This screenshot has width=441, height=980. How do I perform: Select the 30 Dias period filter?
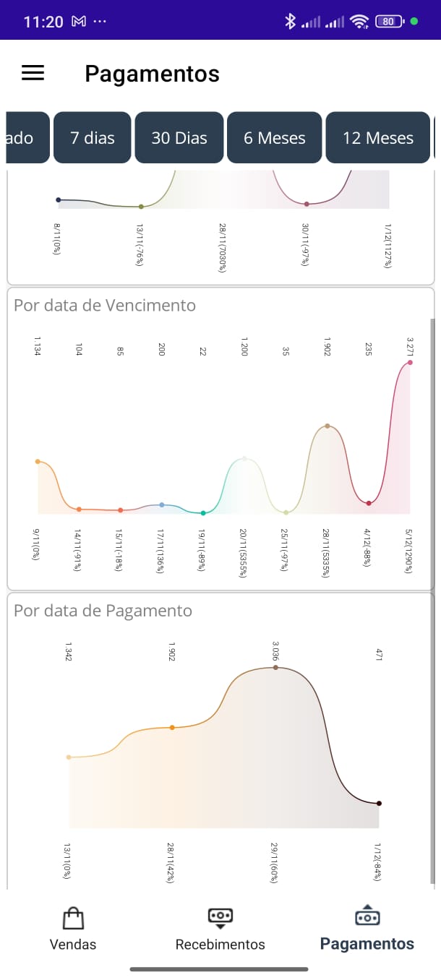point(179,138)
